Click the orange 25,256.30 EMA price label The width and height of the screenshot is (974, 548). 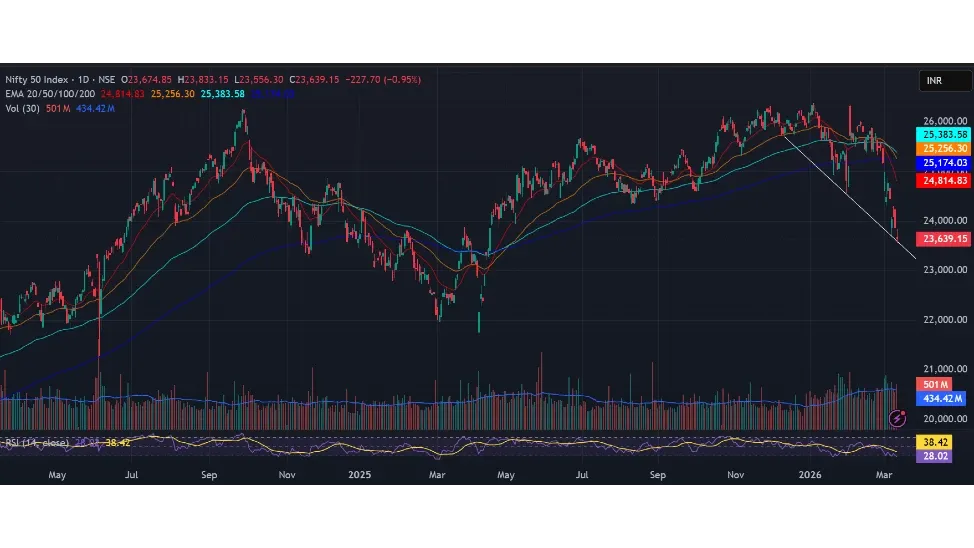944,148
